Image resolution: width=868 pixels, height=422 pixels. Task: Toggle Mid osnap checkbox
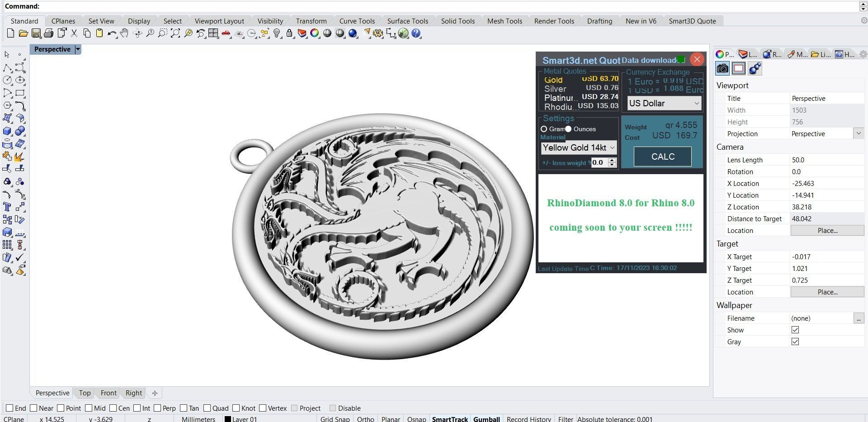89,408
